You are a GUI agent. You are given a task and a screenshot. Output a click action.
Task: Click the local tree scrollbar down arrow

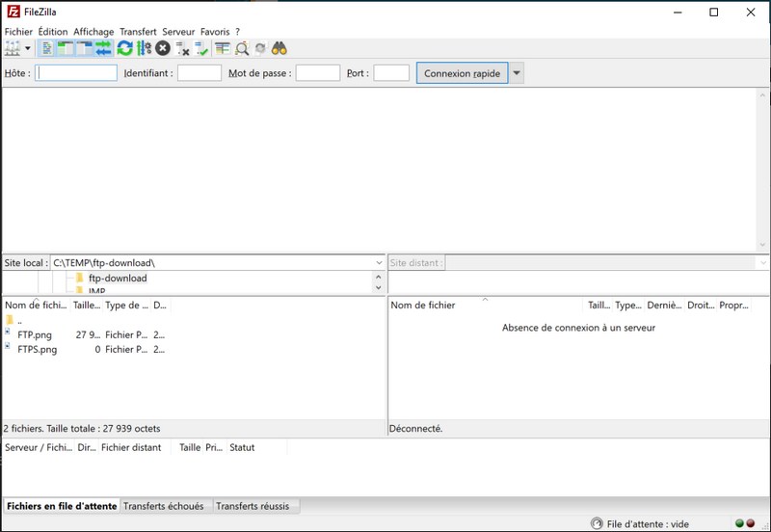378,288
